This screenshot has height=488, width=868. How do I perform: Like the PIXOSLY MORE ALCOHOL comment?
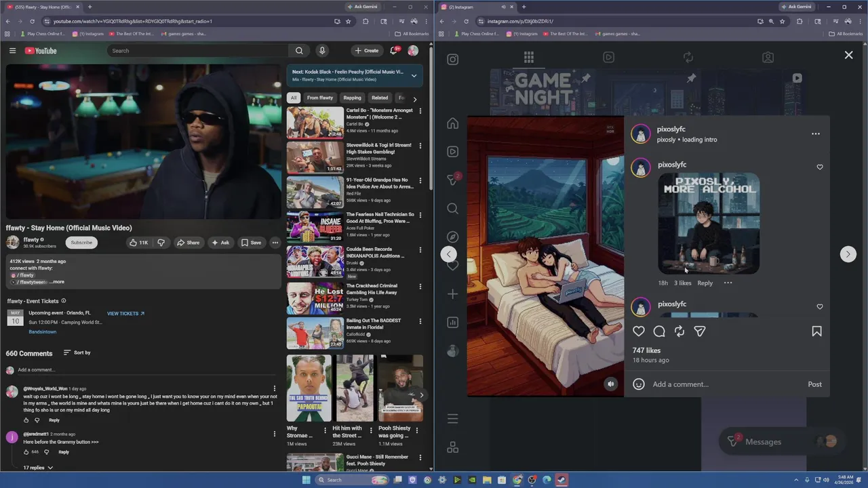820,167
